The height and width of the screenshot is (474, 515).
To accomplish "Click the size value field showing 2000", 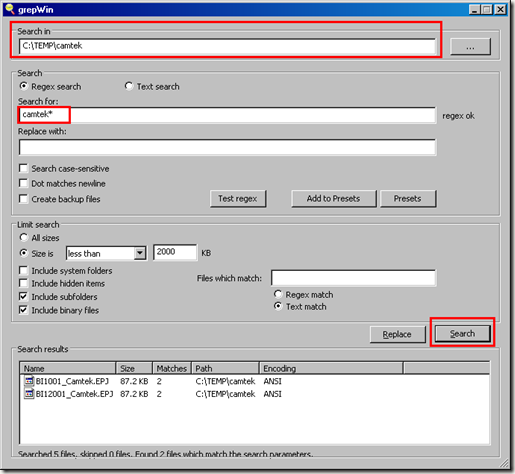I will [x=175, y=252].
